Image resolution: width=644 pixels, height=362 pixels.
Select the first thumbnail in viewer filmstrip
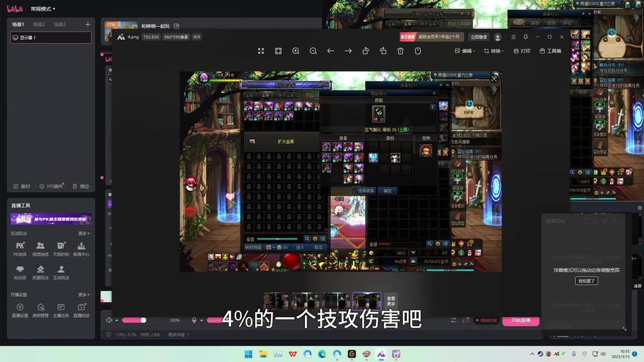point(275,301)
